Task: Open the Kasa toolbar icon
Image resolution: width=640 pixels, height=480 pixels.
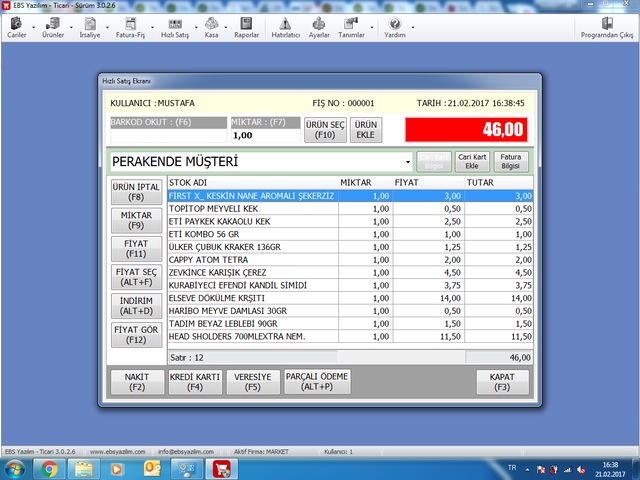Action: [x=211, y=27]
